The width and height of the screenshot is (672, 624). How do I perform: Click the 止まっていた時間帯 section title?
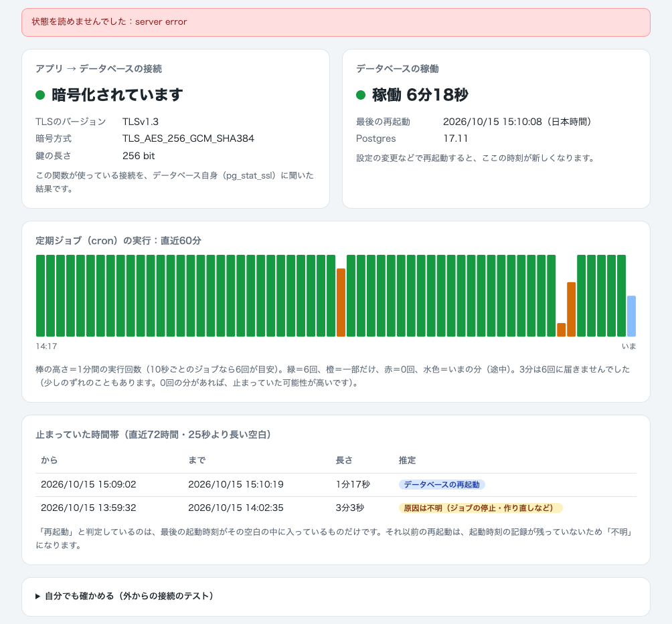pos(153,435)
